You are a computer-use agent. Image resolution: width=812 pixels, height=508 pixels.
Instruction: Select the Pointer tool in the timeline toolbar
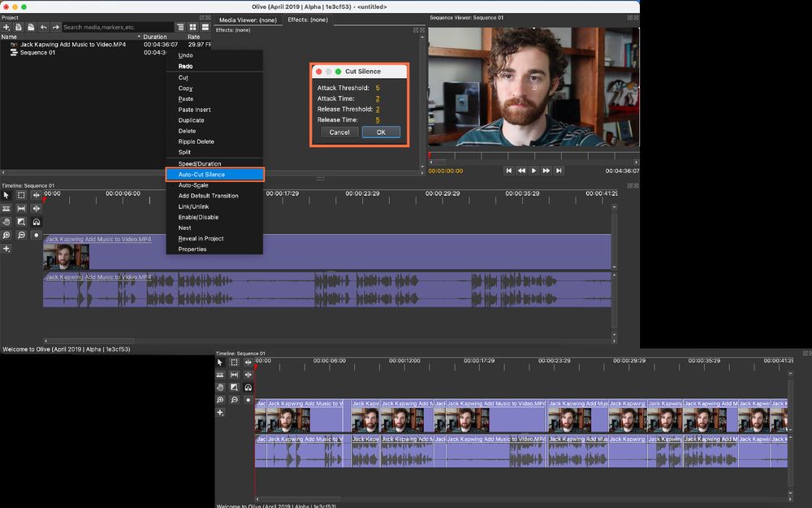click(x=6, y=195)
